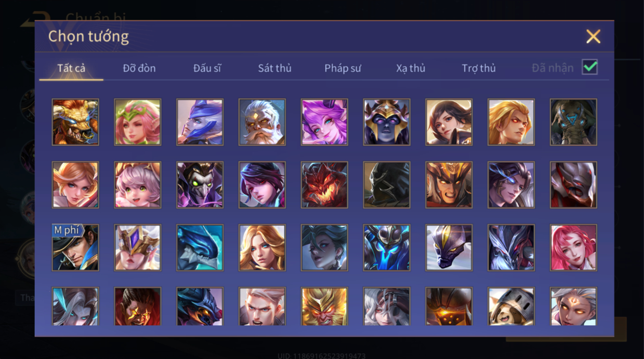Pick the red demon face hero

coord(324,185)
